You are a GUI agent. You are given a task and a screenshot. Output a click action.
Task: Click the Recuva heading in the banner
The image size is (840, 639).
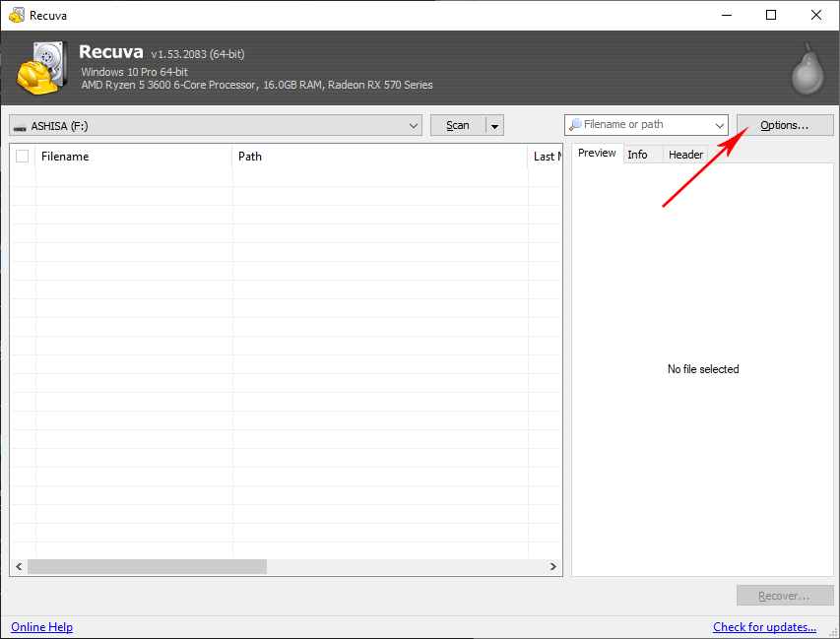[x=111, y=52]
